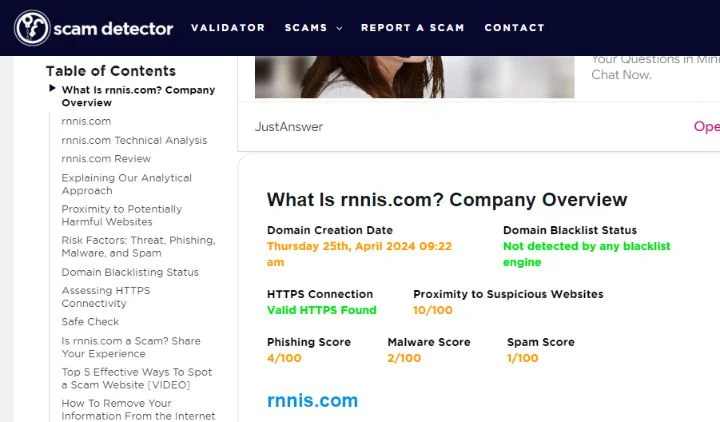Select Proximity to Suspicious Websites label

(508, 294)
